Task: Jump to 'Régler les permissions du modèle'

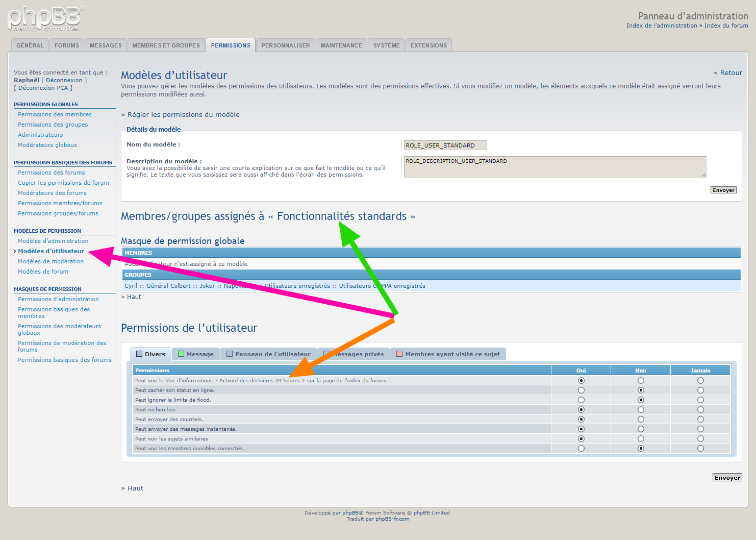Action: [x=183, y=115]
